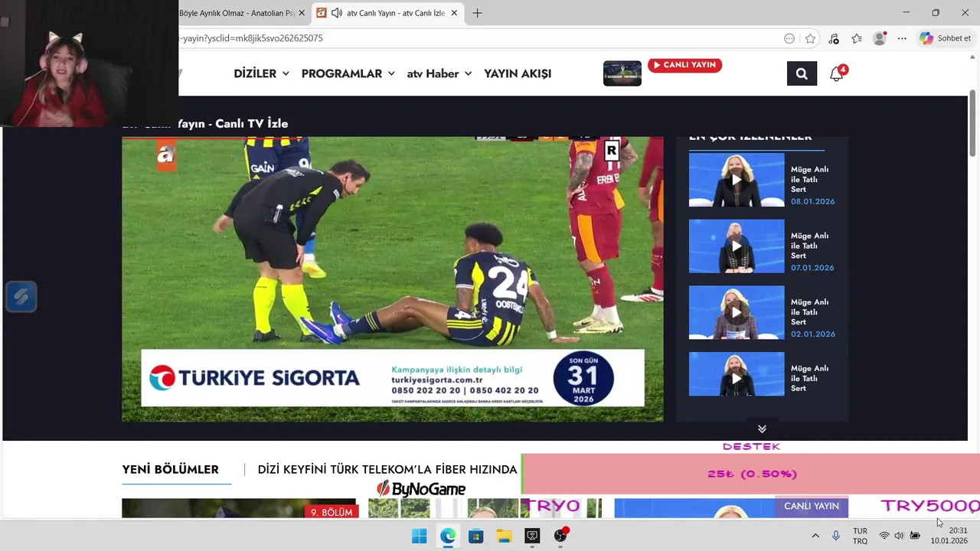Open Microsoft Store from taskbar
This screenshot has width=980, height=551.
476,536
